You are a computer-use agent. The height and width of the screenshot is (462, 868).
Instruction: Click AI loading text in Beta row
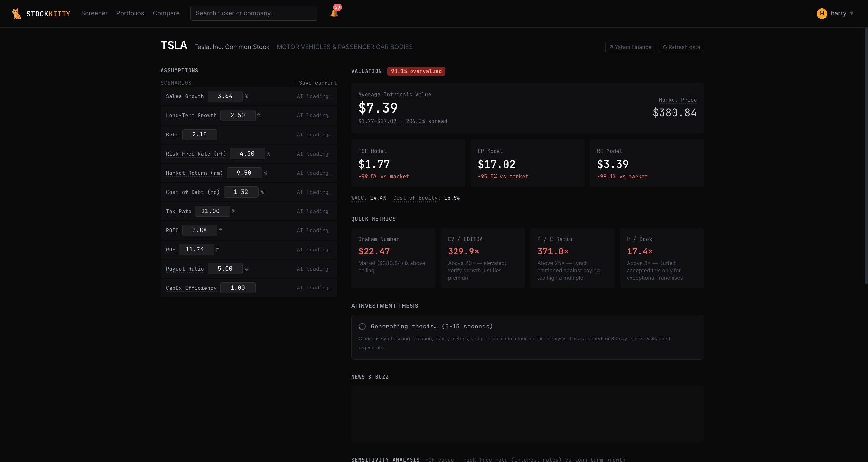314,135
